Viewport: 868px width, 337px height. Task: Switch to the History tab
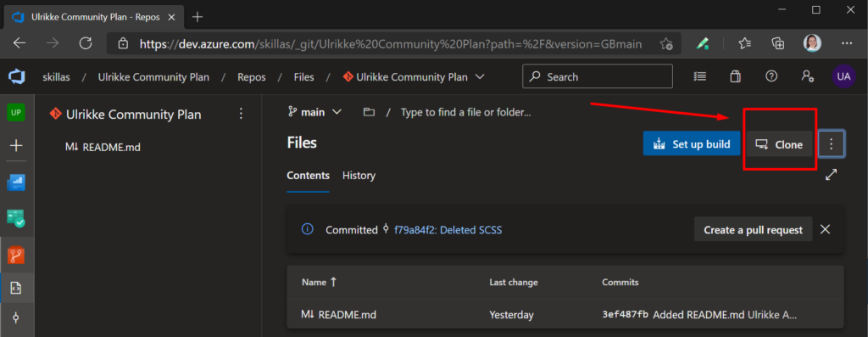359,176
